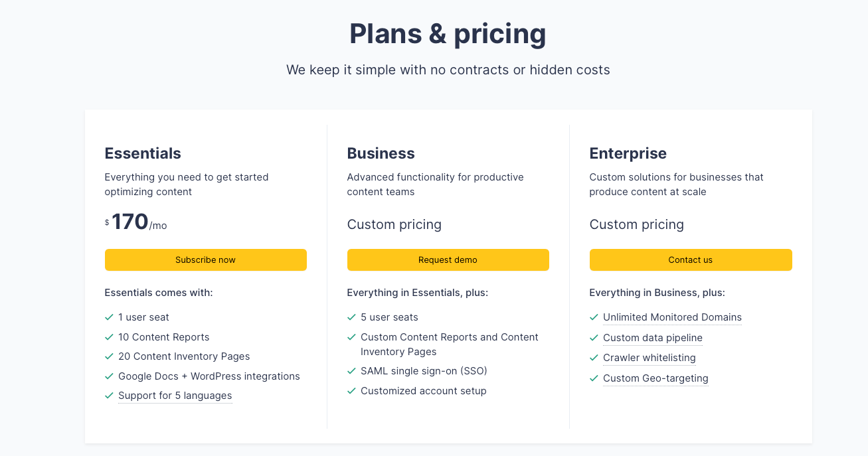The height and width of the screenshot is (456, 868).
Task: Click the checkmark beside 10 Content Reports
Action: (109, 337)
